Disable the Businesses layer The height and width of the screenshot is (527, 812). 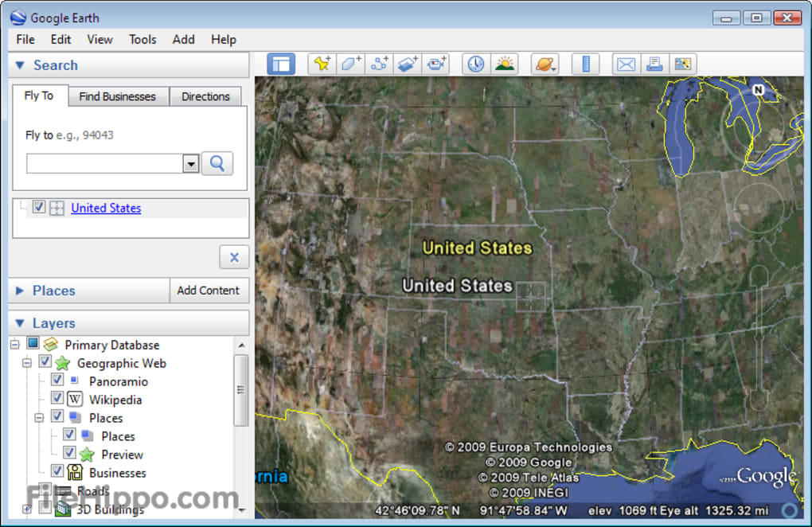57,470
